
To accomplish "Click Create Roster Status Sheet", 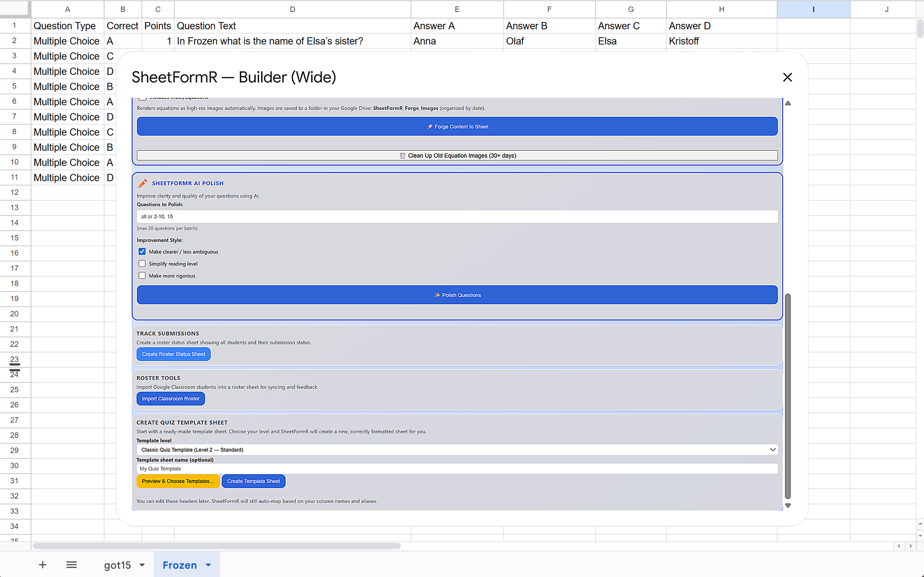I will click(x=173, y=354).
